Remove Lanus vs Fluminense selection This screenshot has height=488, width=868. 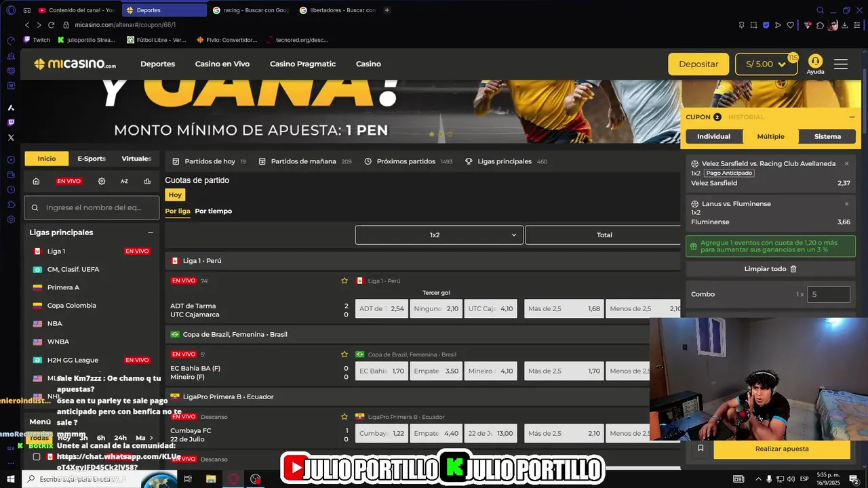(x=846, y=203)
